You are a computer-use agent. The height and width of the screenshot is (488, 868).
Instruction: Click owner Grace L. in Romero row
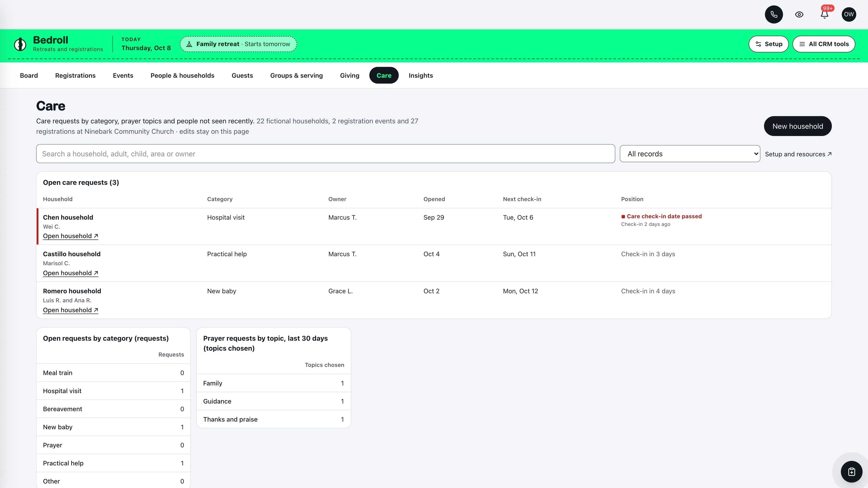(340, 291)
